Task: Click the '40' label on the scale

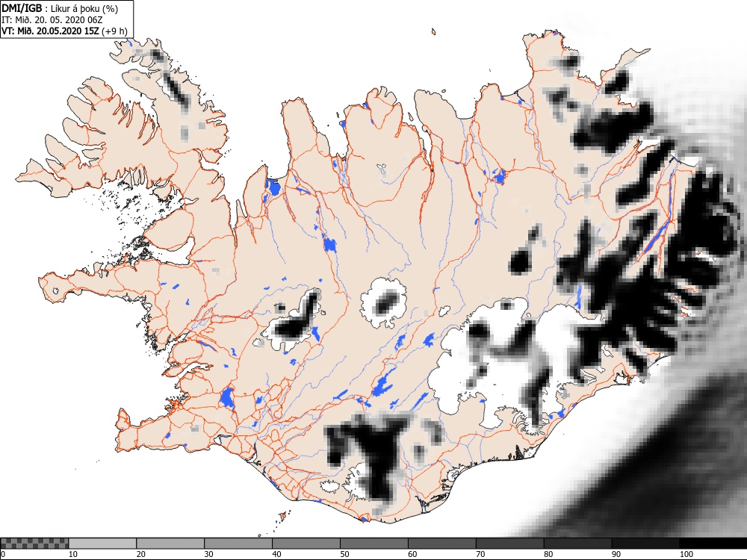Action: click(x=277, y=554)
